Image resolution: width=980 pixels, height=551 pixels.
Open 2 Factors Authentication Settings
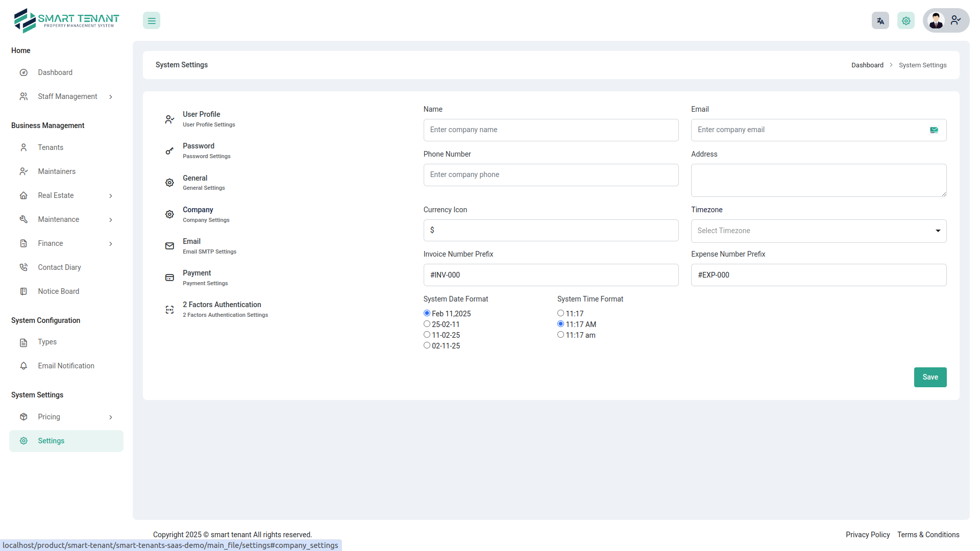click(x=222, y=309)
